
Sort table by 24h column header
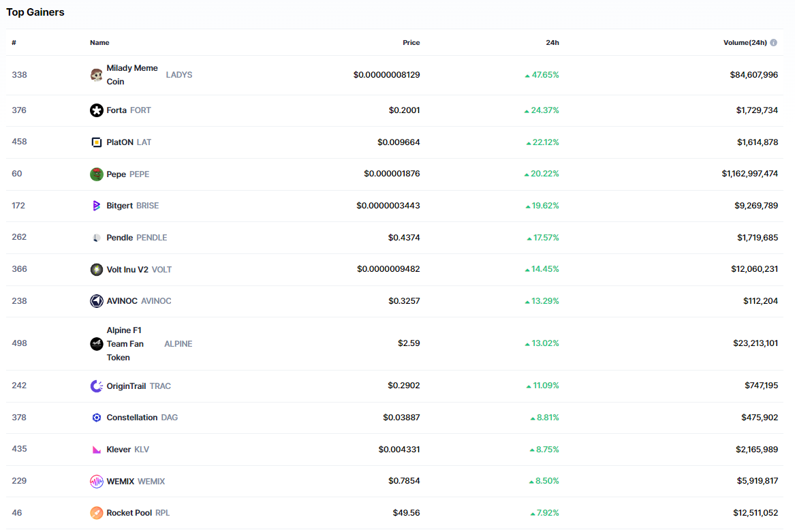point(552,43)
